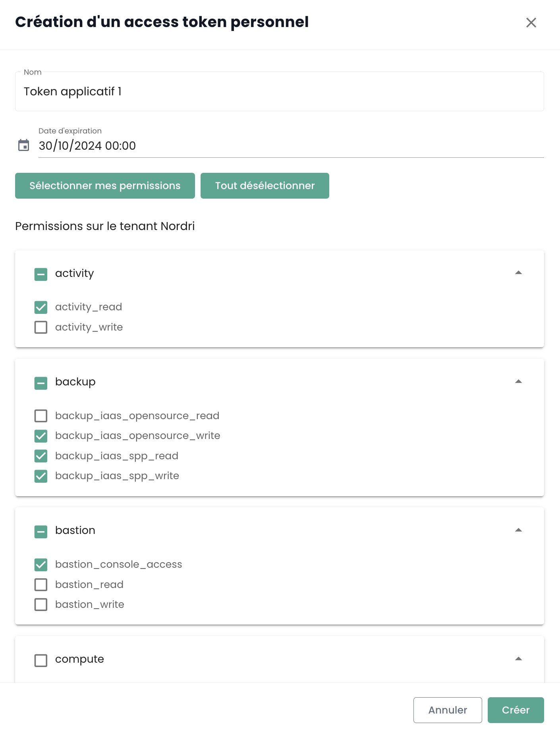The image size is (560, 731).
Task: Collapse the compute section arrow
Action: coord(518,659)
